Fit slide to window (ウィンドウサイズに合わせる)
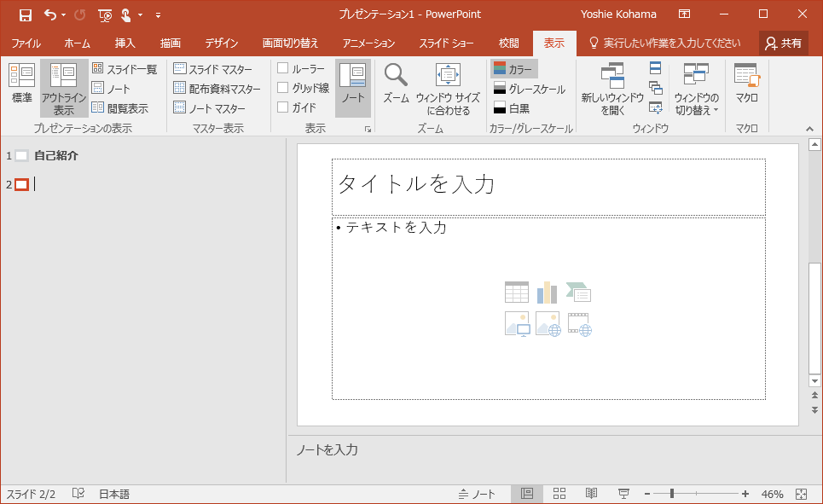Viewport: 823px width, 504px height. (x=448, y=88)
